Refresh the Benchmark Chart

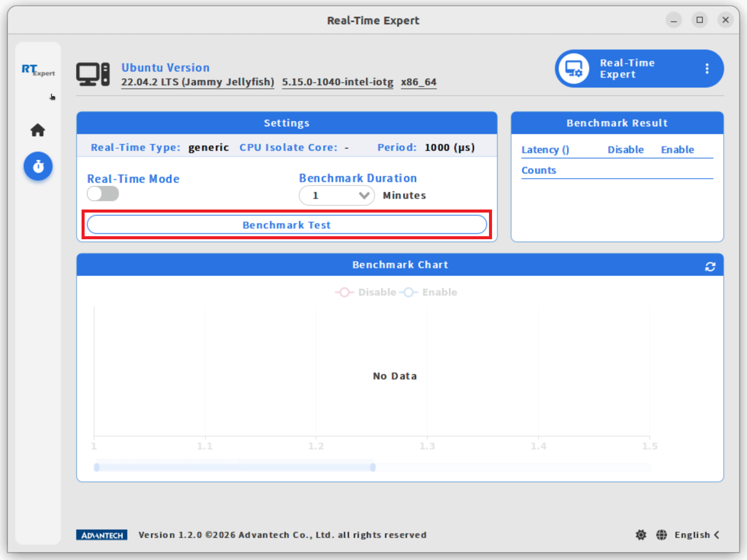(710, 267)
